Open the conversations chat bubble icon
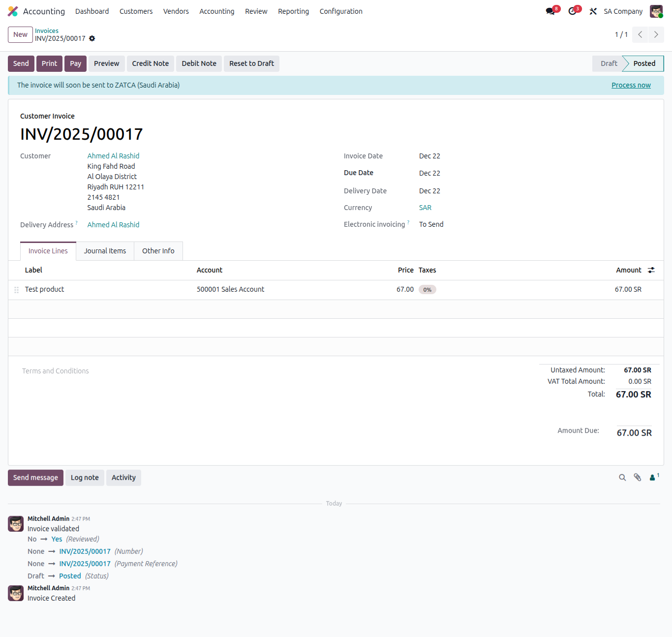This screenshot has height=637, width=672. [x=550, y=11]
